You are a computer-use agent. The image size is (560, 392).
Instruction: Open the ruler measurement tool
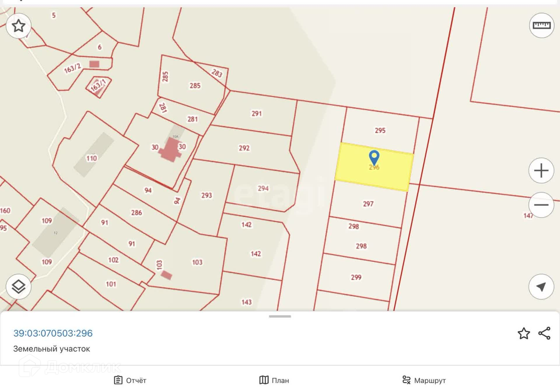coord(541,25)
